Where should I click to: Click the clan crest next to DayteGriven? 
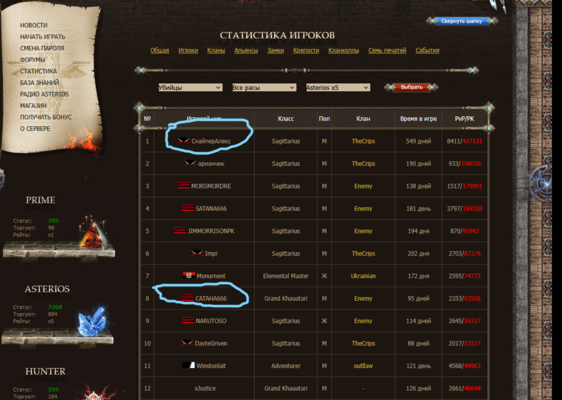pyautogui.click(x=187, y=343)
